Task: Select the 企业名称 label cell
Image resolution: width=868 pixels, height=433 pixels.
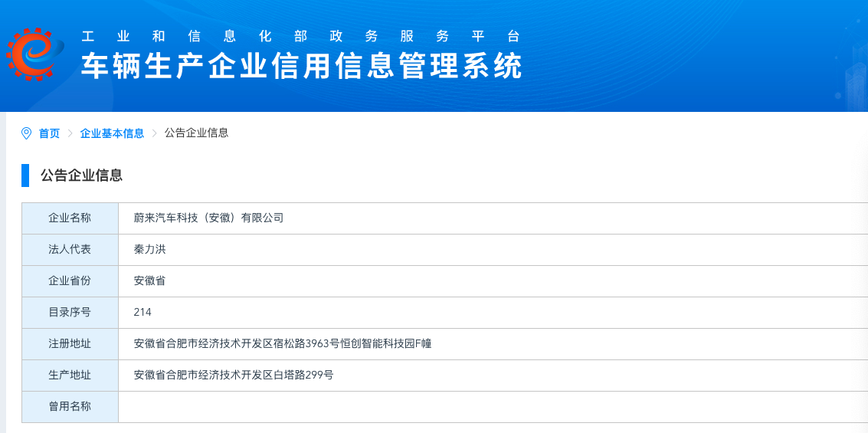Action: (x=70, y=218)
